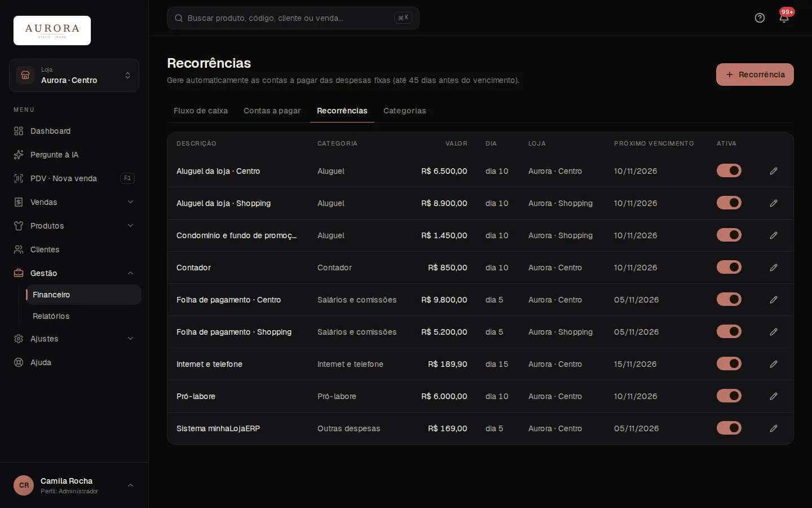Toggle the Pró-labore active switch
Screen dimensions: 812x508
click(x=729, y=396)
